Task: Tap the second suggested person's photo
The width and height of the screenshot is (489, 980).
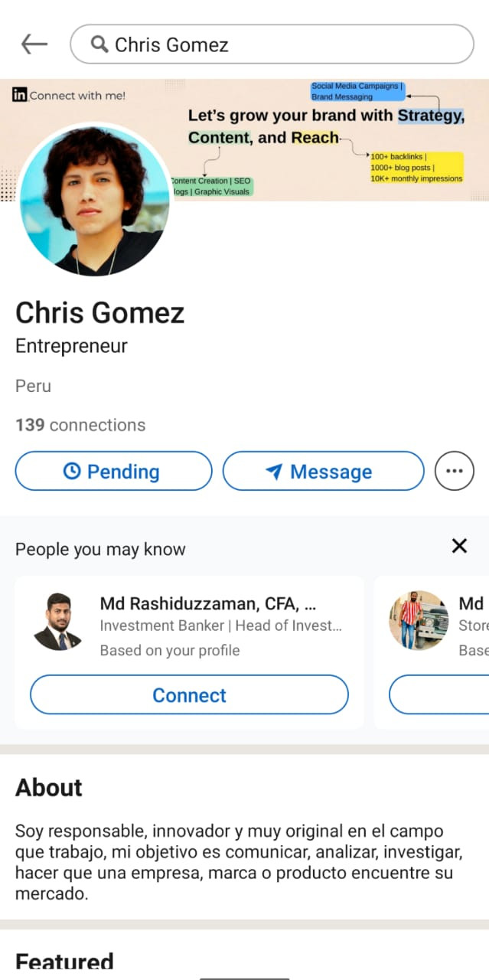Action: [418, 620]
